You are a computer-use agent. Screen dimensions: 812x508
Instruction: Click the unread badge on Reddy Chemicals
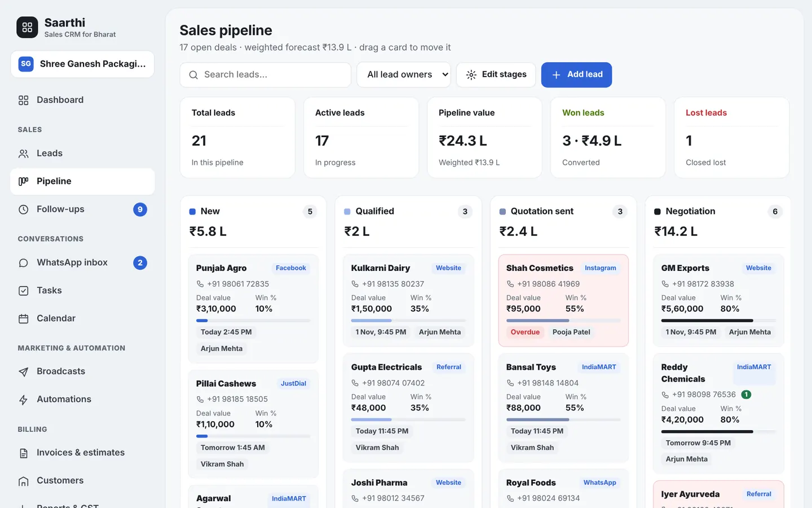(x=746, y=395)
